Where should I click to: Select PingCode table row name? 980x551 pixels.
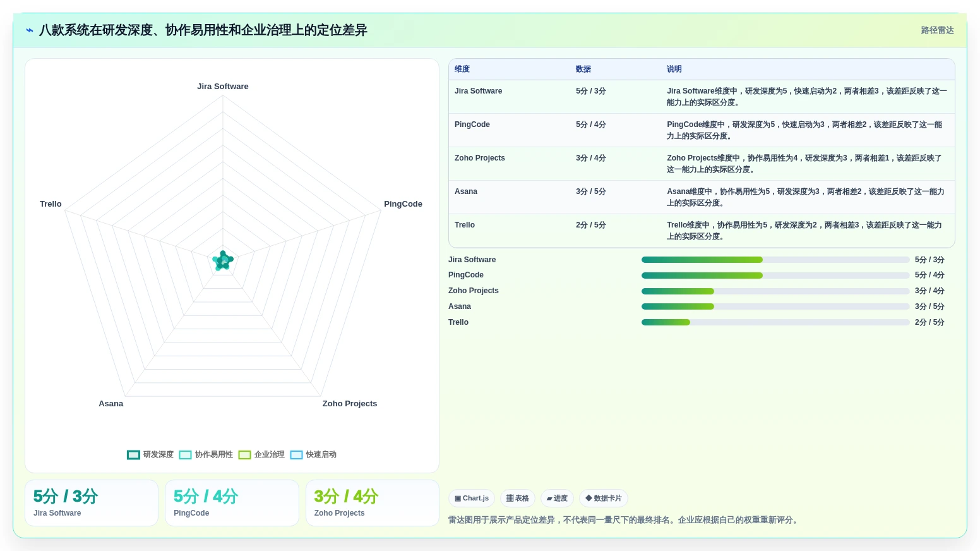click(x=472, y=124)
